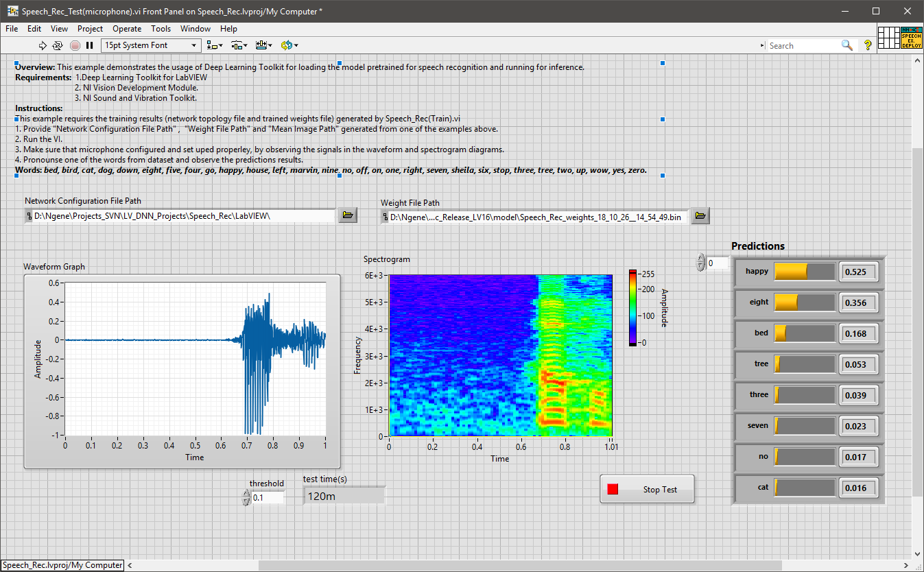Click the Run Continuously button
Image resolution: width=924 pixels, height=572 pixels.
(x=58, y=45)
